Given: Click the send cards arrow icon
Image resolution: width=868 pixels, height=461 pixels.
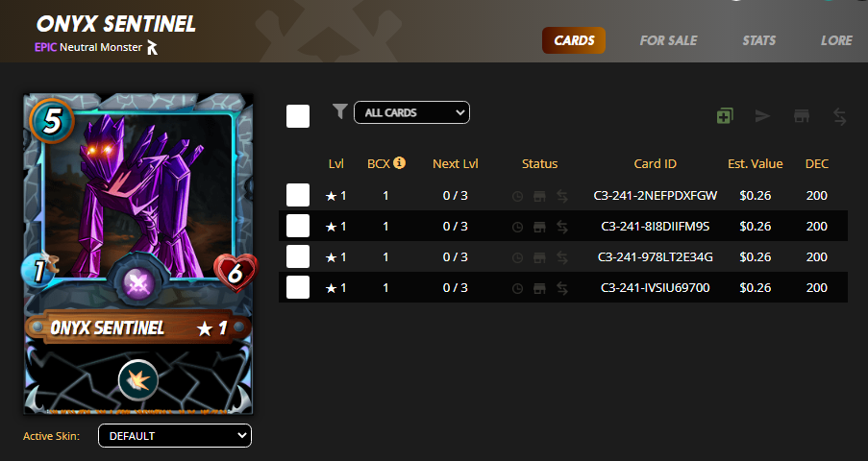Looking at the screenshot, I should pyautogui.click(x=763, y=115).
